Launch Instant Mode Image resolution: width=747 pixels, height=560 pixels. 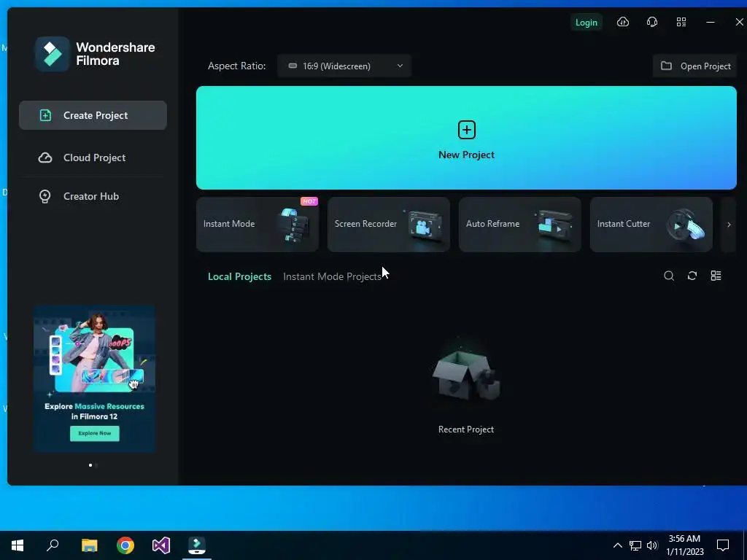pyautogui.click(x=258, y=225)
